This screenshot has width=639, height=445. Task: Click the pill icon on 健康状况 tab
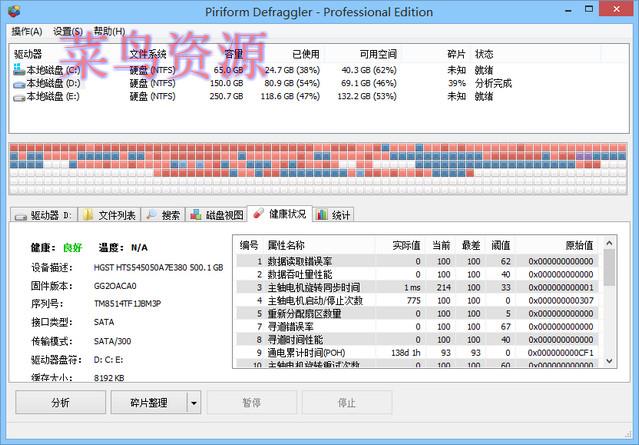pos(258,213)
